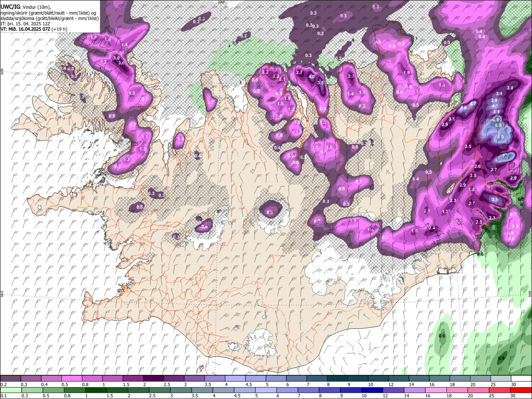Click the '0.1' label on rain legend
The image size is (532, 399).
click(4, 396)
